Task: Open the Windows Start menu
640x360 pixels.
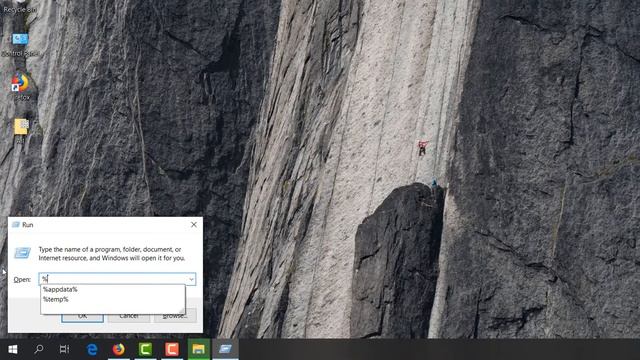Action: (13, 349)
